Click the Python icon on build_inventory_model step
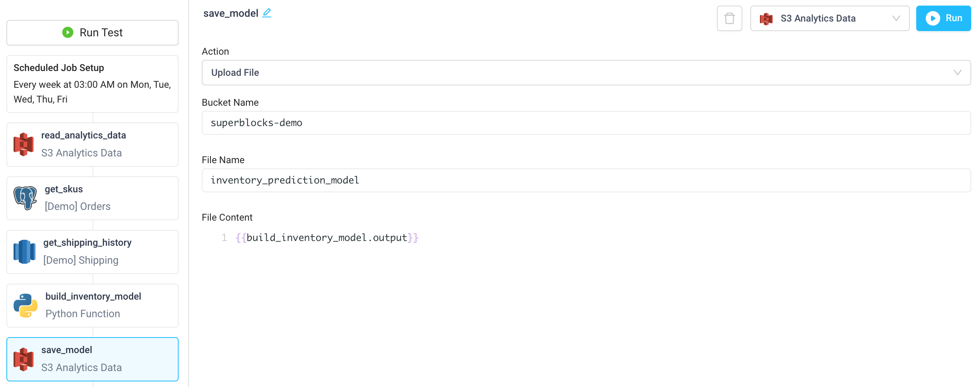The height and width of the screenshot is (387, 980). 25,305
